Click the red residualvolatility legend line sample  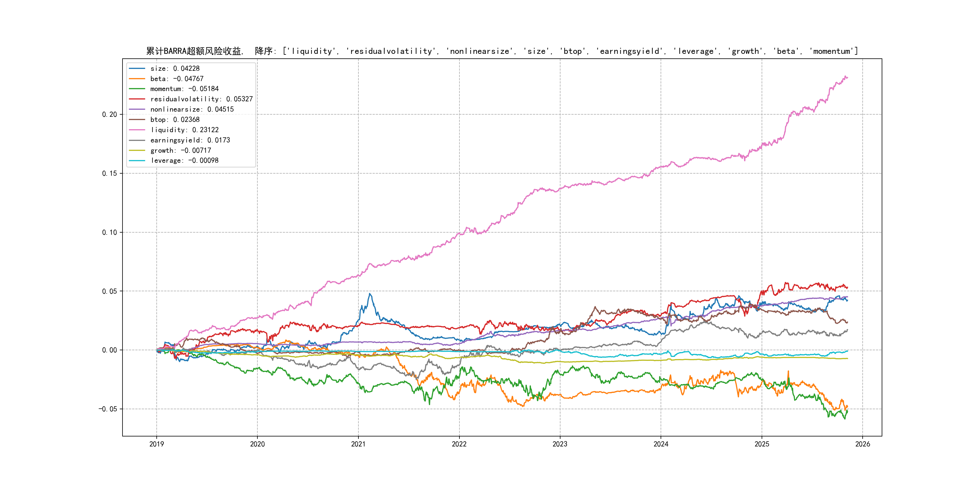(137, 99)
